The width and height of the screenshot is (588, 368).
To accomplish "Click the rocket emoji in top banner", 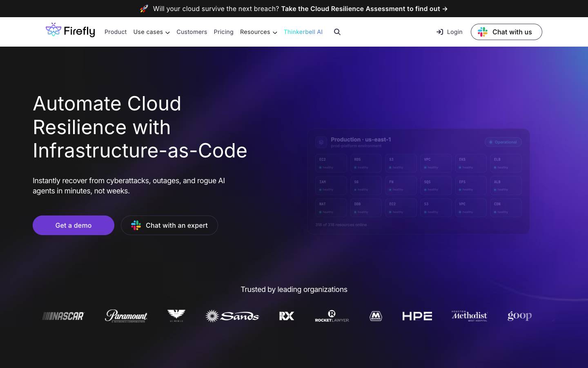I will 144,9.
